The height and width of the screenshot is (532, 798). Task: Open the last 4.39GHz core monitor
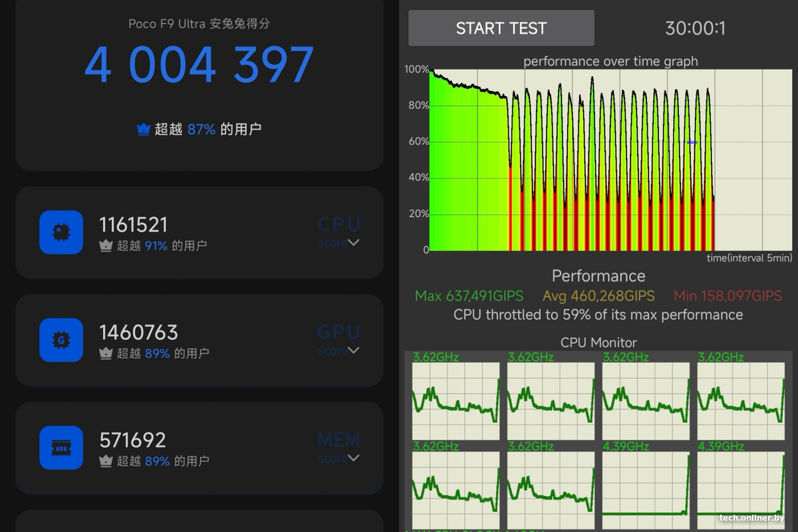coord(741,484)
